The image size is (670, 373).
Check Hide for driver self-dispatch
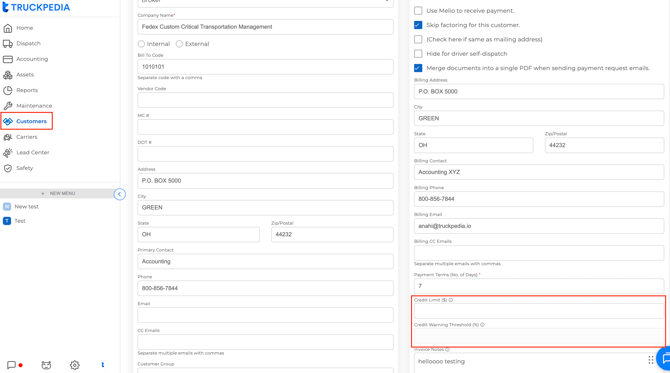point(418,54)
